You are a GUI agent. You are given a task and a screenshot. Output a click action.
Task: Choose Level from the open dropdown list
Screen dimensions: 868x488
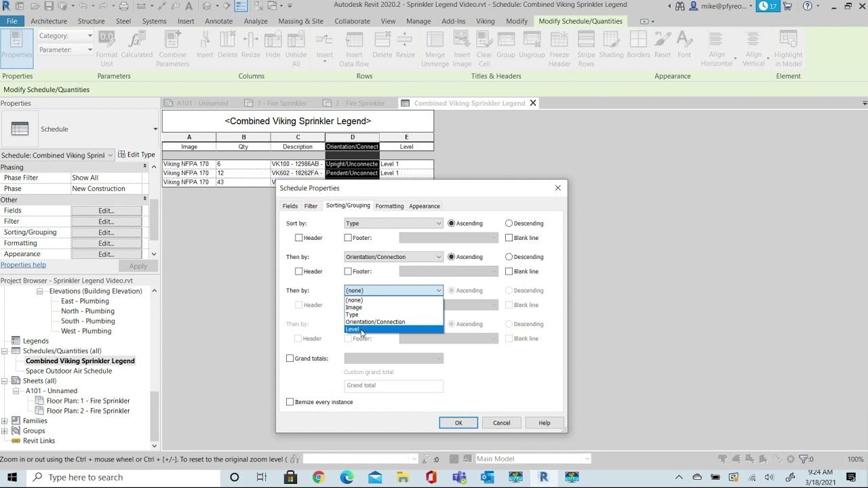click(x=393, y=329)
